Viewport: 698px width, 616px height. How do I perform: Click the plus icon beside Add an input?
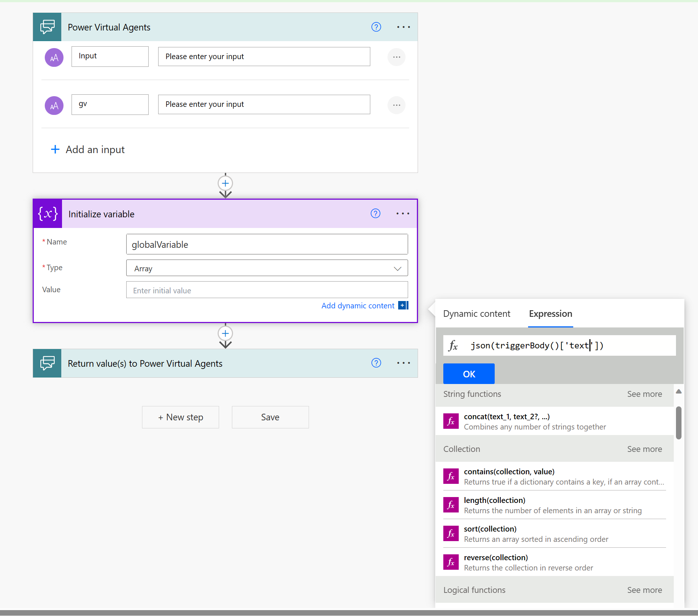(55, 149)
